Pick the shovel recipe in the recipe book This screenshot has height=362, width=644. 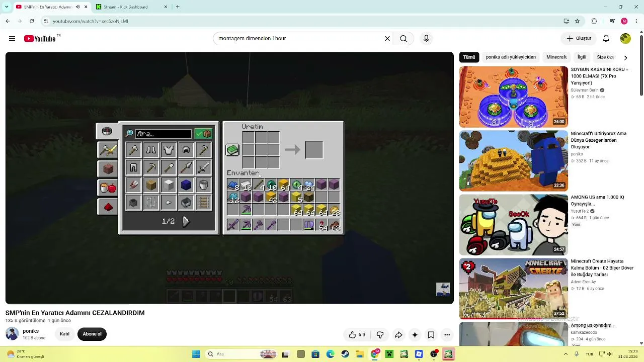click(169, 167)
